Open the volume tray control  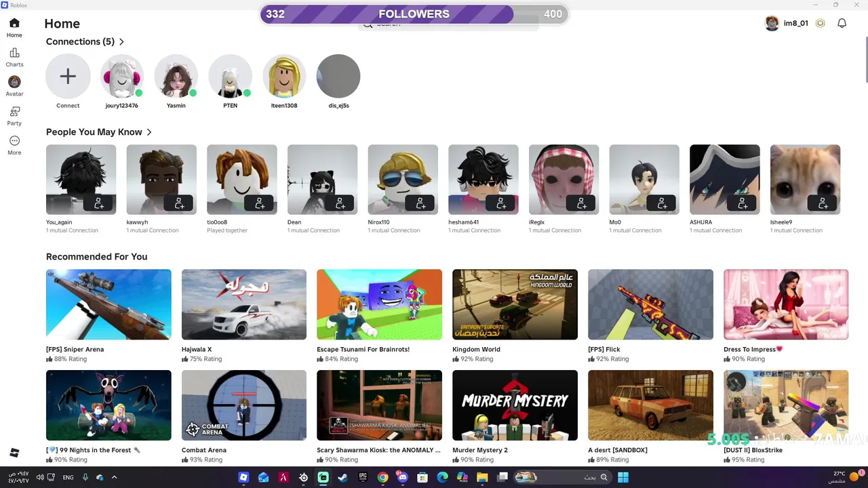pyautogui.click(x=40, y=477)
